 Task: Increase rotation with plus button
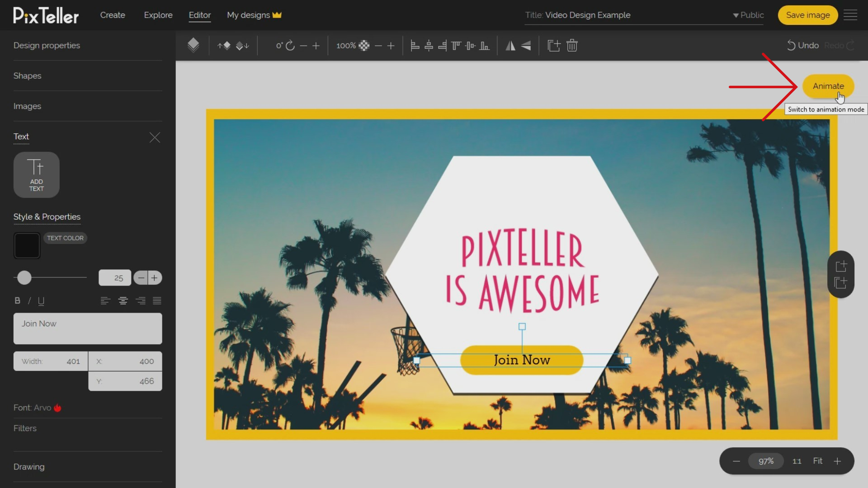pos(316,46)
